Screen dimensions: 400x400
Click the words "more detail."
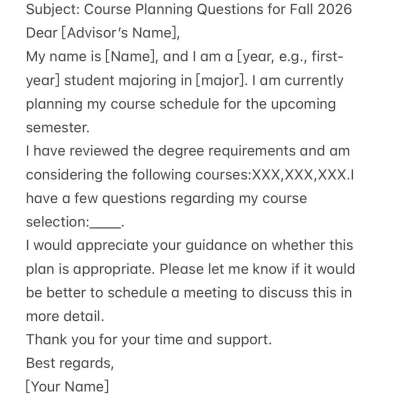click(x=65, y=316)
